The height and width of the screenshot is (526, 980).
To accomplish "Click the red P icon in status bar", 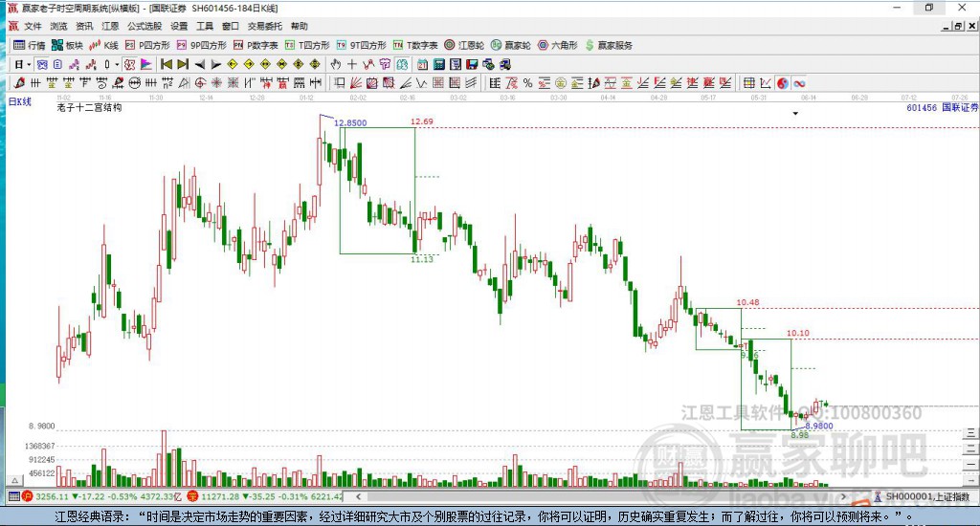I will click(x=28, y=496).
